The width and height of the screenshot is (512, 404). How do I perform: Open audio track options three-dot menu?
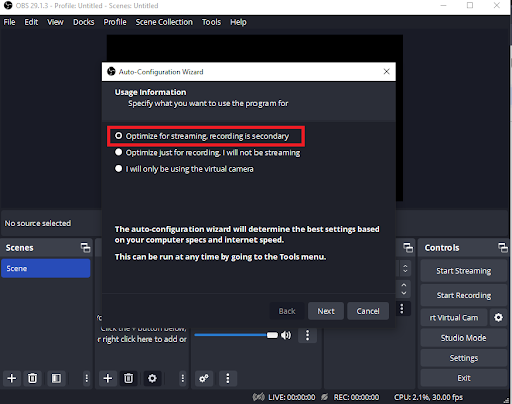click(307, 335)
